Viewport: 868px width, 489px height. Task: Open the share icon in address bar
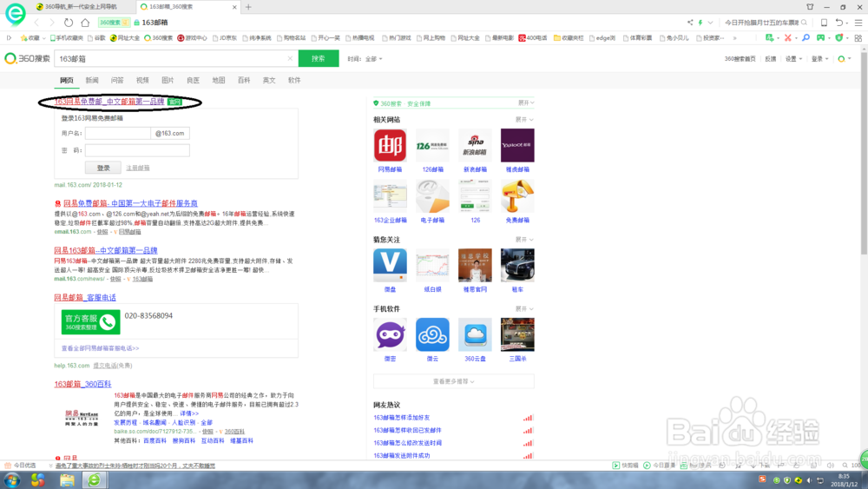point(690,23)
